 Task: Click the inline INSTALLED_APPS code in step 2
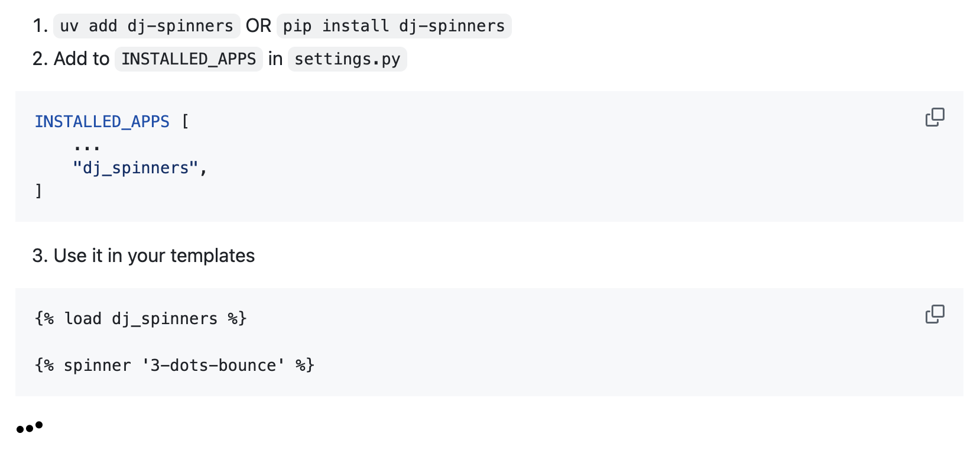(189, 59)
